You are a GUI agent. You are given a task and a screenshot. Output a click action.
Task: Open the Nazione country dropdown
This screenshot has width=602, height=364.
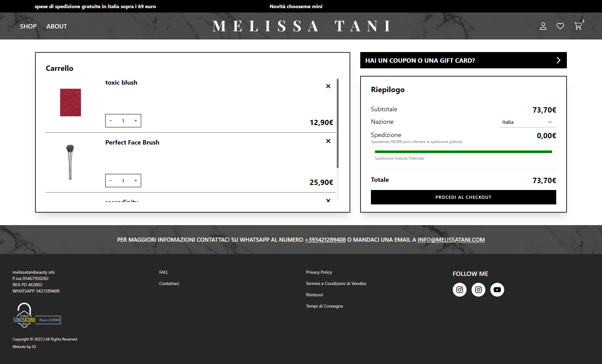tap(528, 122)
